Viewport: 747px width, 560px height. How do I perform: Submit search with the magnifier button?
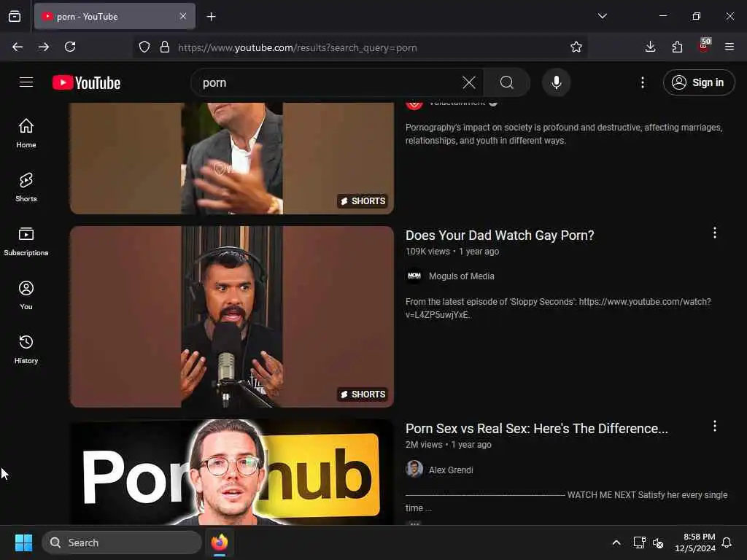[x=507, y=83]
